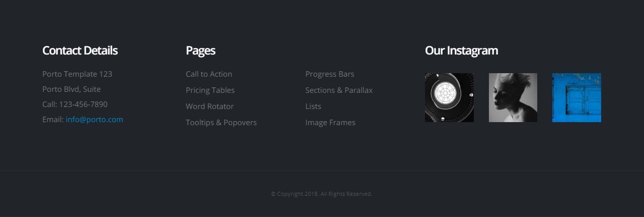
Task: Go to the Pricing Tables page
Action: [210, 90]
